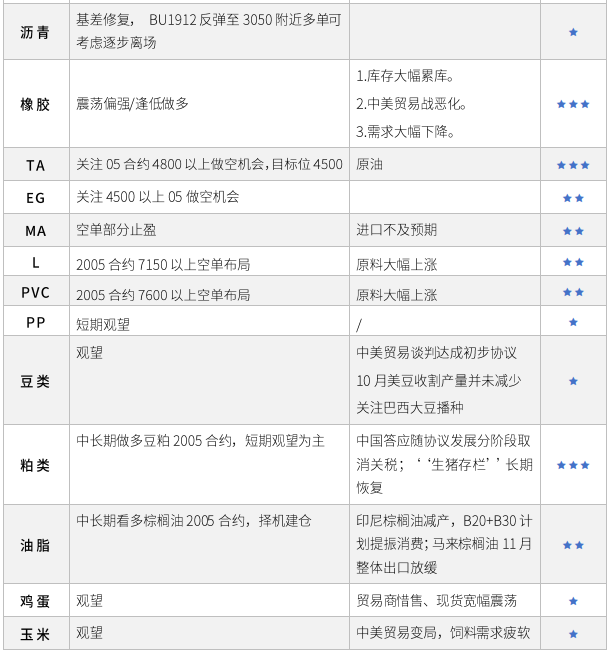
Task: Select the 油脂 row label
Action: pos(35,545)
